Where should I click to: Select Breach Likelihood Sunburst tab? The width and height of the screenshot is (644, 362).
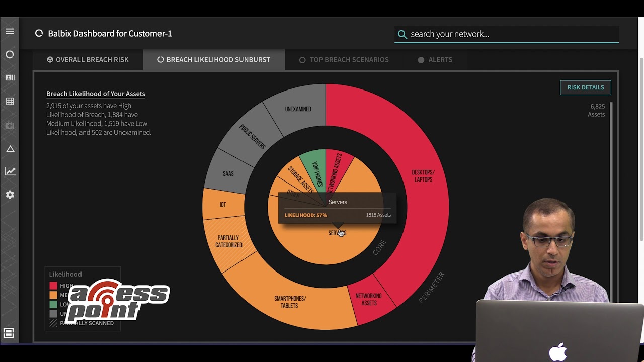click(214, 59)
